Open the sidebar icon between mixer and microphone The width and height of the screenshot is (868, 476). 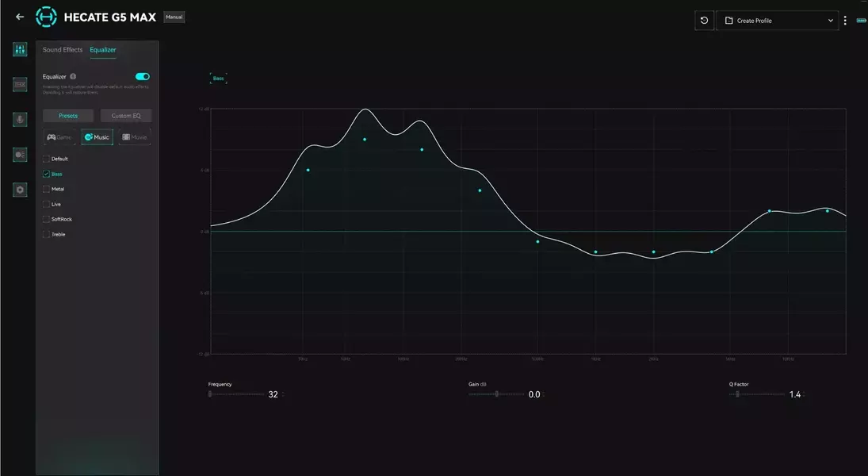click(x=20, y=85)
